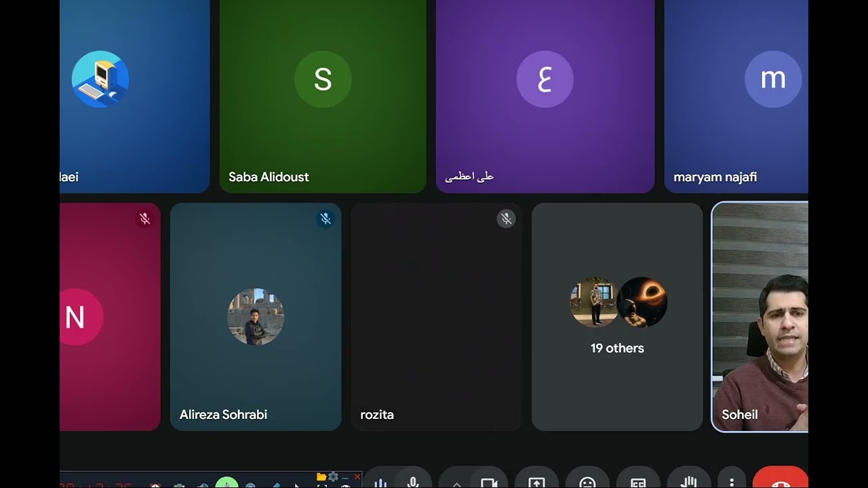The width and height of the screenshot is (868, 488).
Task: Click the m avatar of maryam najafi
Action: point(773,79)
